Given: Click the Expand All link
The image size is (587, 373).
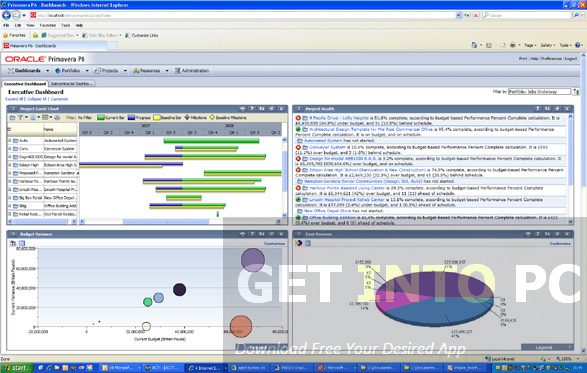Looking at the screenshot, I should tap(14, 99).
